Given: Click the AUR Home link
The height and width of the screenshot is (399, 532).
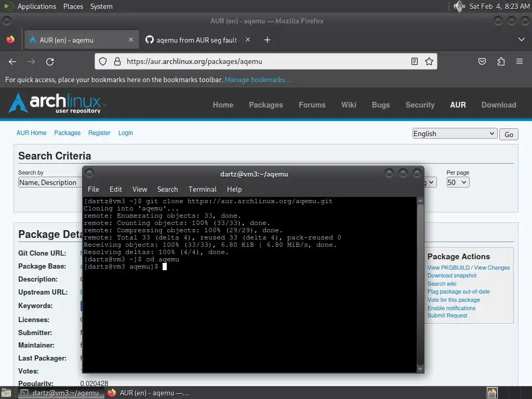Looking at the screenshot, I should (x=31, y=133).
